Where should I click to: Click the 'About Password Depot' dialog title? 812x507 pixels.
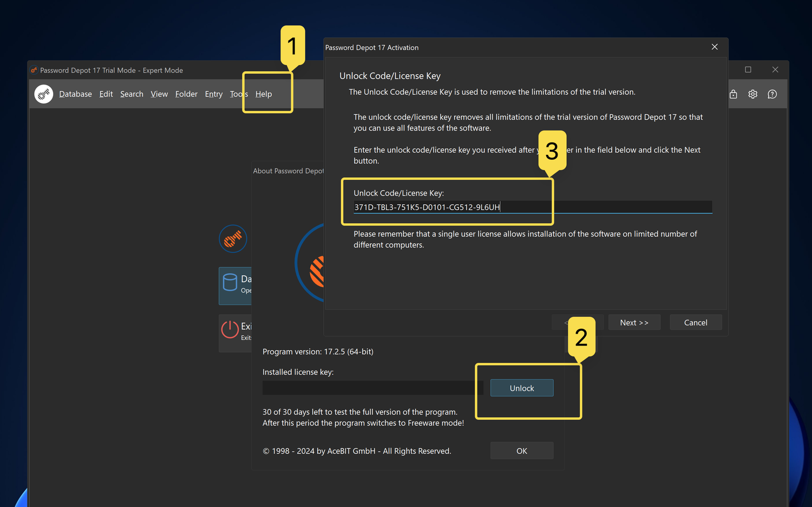pos(289,171)
